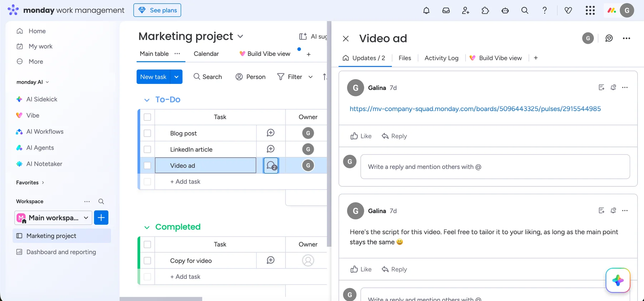Screen dimensions: 644x301
Task: Collapse the Completed group
Action: point(147,227)
